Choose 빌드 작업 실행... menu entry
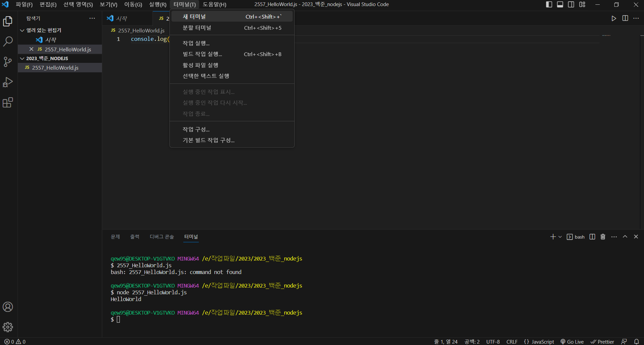 pos(232,54)
